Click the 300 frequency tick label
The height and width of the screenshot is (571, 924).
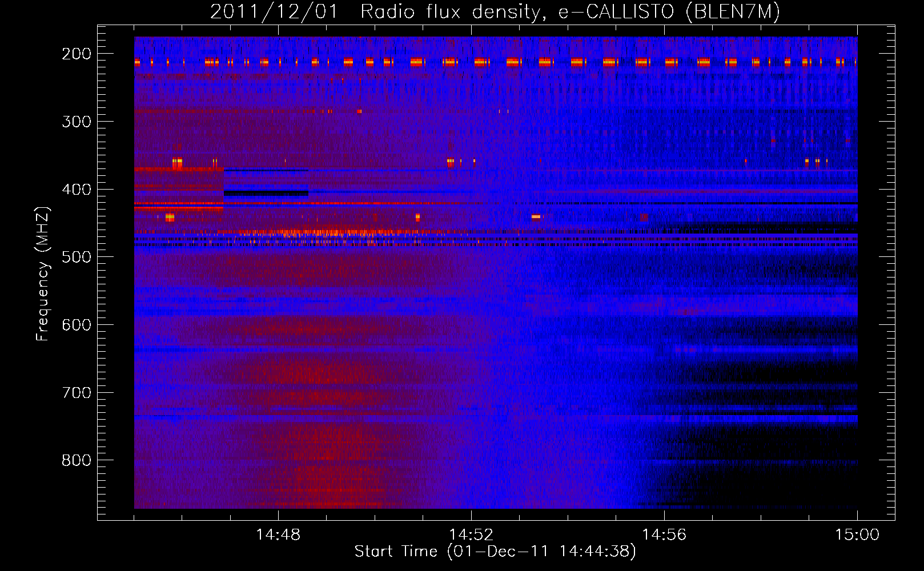click(x=77, y=122)
